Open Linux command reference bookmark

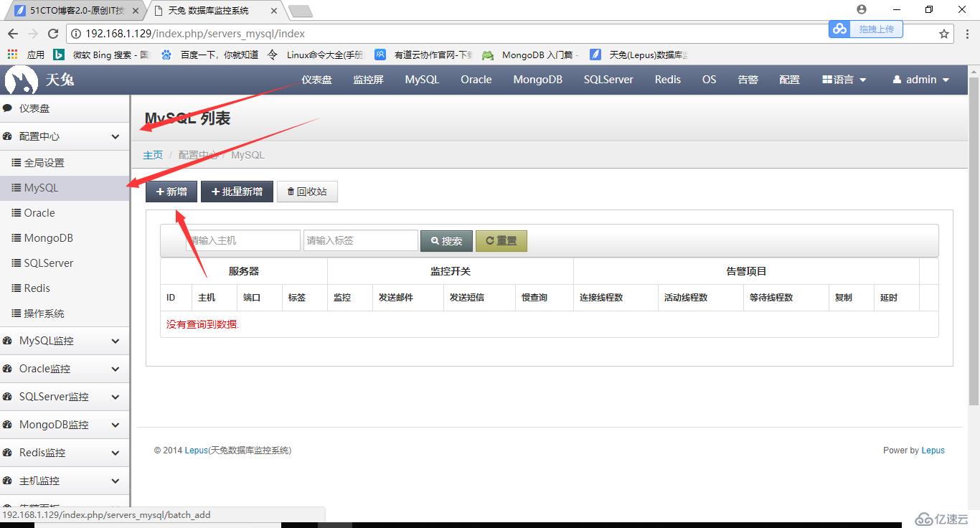[x=316, y=55]
